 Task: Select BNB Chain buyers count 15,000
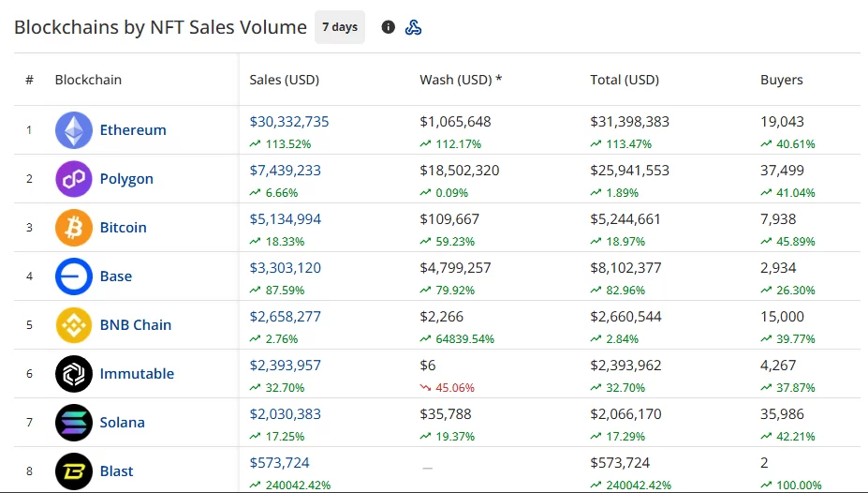point(782,317)
